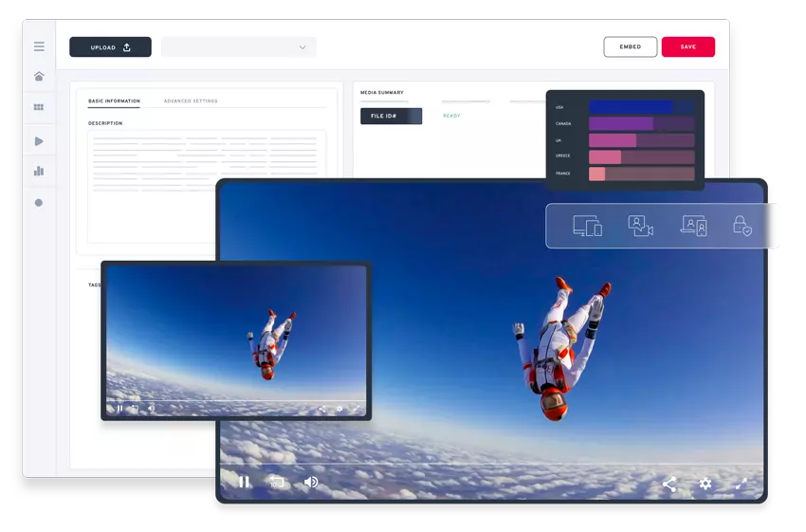Screen dimensions: 806x532
Task: Click the security lock shield icon
Action: [742, 226]
